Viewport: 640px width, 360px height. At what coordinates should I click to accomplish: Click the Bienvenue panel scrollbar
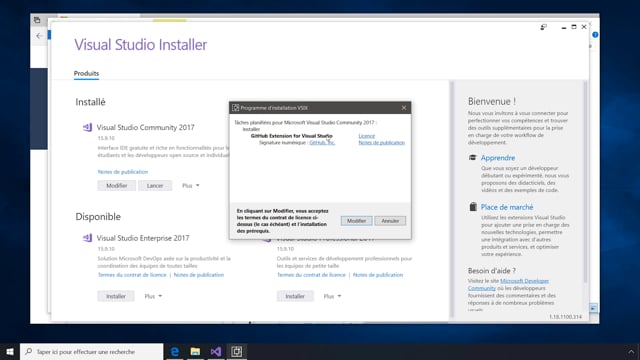pos(585,182)
